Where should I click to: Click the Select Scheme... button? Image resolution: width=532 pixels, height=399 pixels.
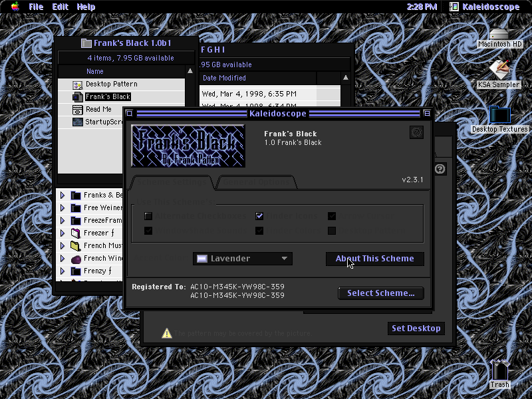tap(381, 293)
